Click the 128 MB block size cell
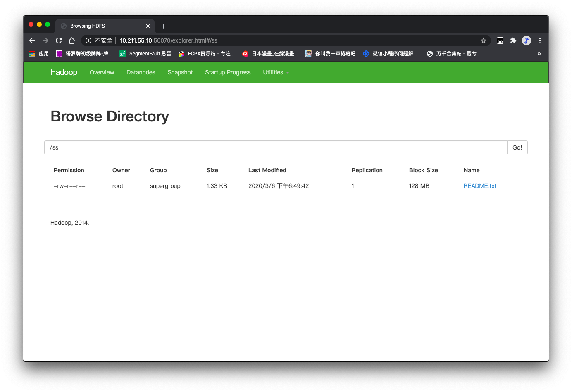 419,186
